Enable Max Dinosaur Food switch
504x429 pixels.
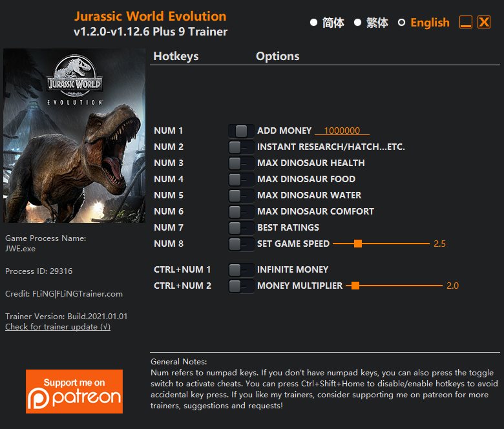(x=241, y=180)
